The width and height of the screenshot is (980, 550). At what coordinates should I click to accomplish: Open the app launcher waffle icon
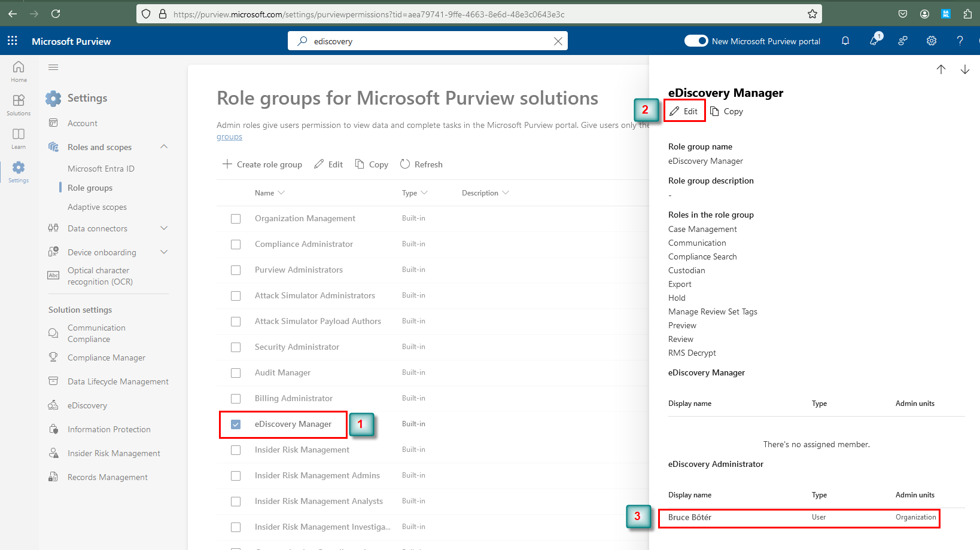(x=12, y=41)
